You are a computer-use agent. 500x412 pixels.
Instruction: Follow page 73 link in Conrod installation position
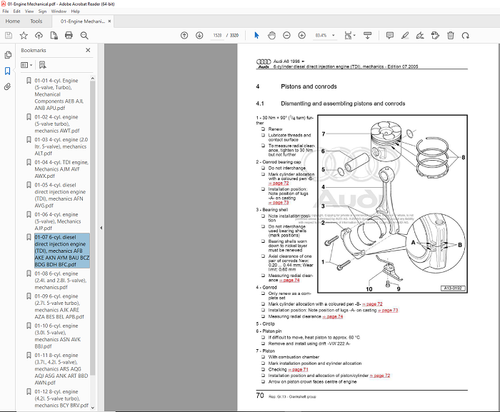(x=388, y=310)
